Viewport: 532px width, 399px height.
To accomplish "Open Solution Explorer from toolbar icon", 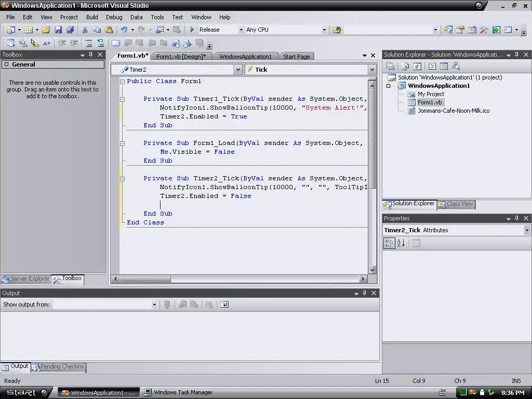I will [448, 30].
